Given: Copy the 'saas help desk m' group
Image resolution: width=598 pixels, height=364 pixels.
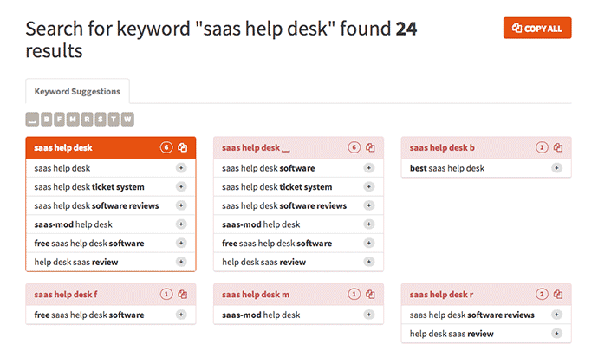Looking at the screenshot, I should [x=370, y=294].
